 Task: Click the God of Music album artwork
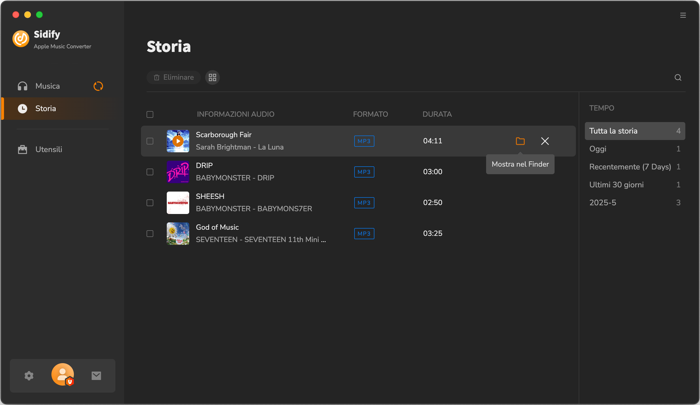(x=178, y=234)
